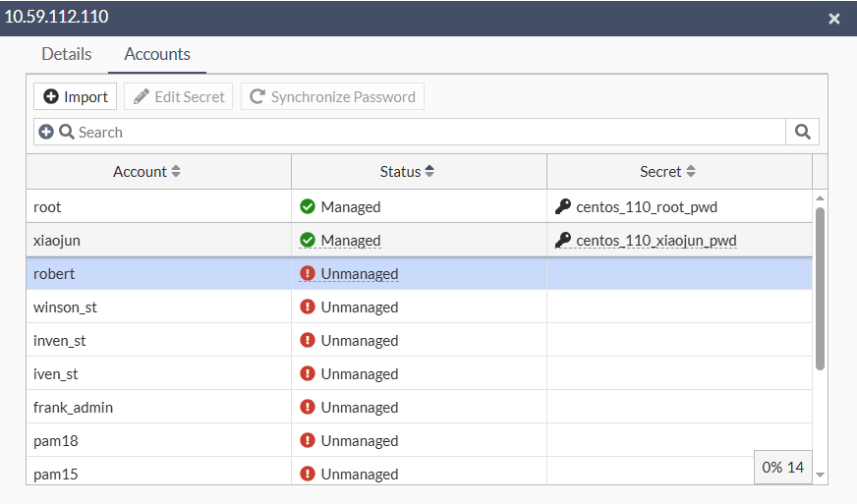Screen dimensions: 857x504
Task: Select the winson_st account cell
Action: tap(158, 307)
